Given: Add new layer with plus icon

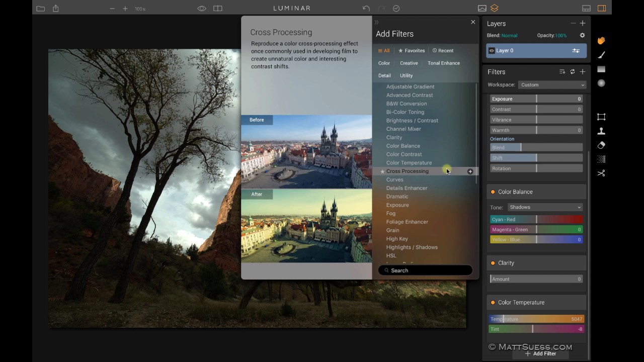Looking at the screenshot, I should (x=583, y=24).
